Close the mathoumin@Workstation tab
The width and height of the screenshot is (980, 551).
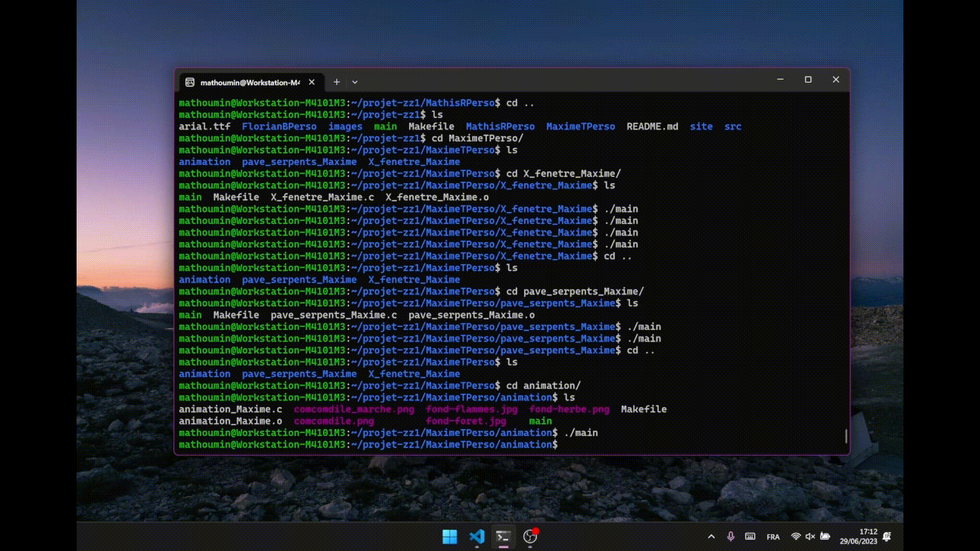(x=312, y=82)
